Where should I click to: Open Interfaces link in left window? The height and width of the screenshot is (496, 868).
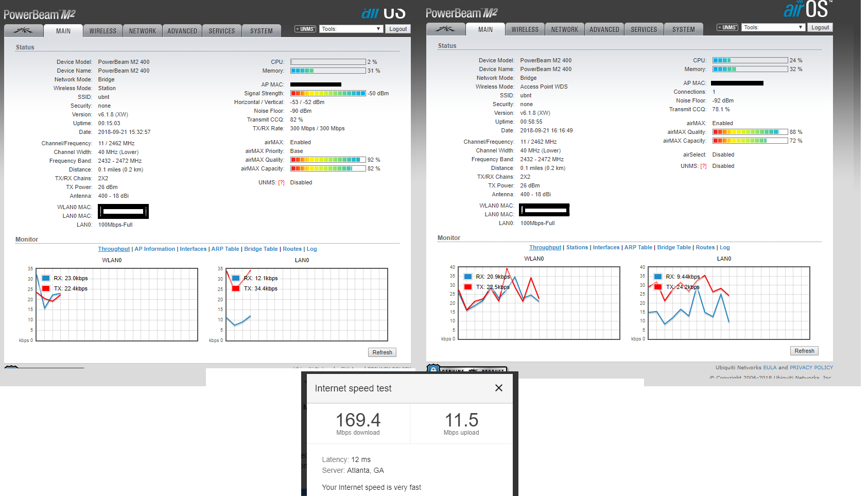tap(193, 249)
